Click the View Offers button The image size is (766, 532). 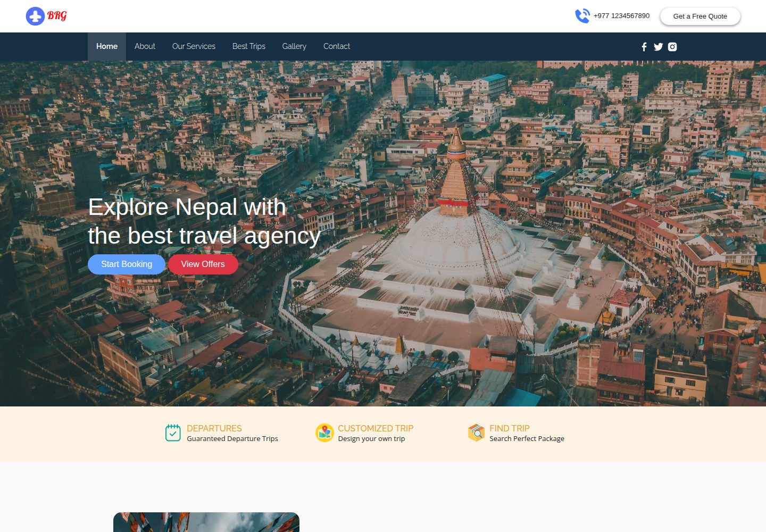click(x=203, y=264)
